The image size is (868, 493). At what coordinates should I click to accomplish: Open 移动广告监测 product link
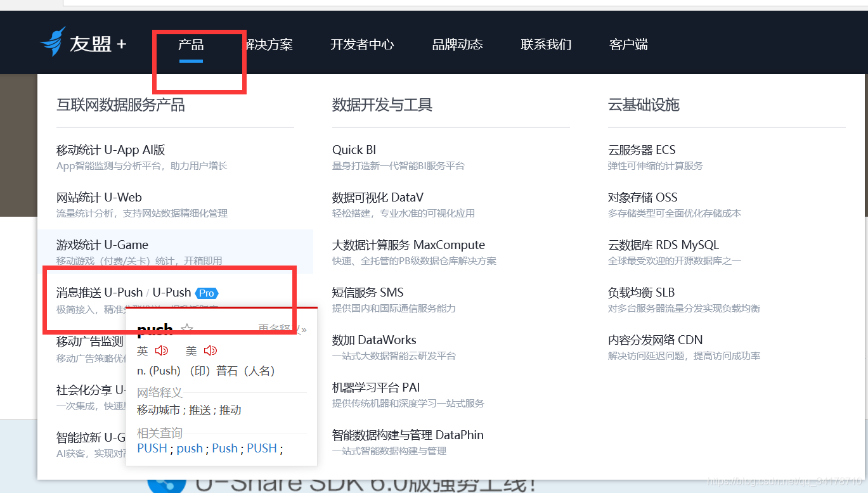pos(90,342)
